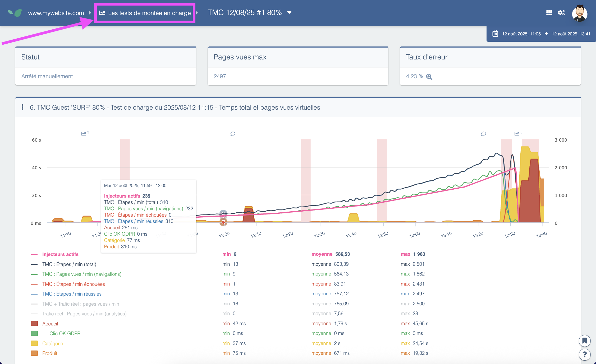Click the calendar icon in date range
596x364 pixels.
[495, 34]
